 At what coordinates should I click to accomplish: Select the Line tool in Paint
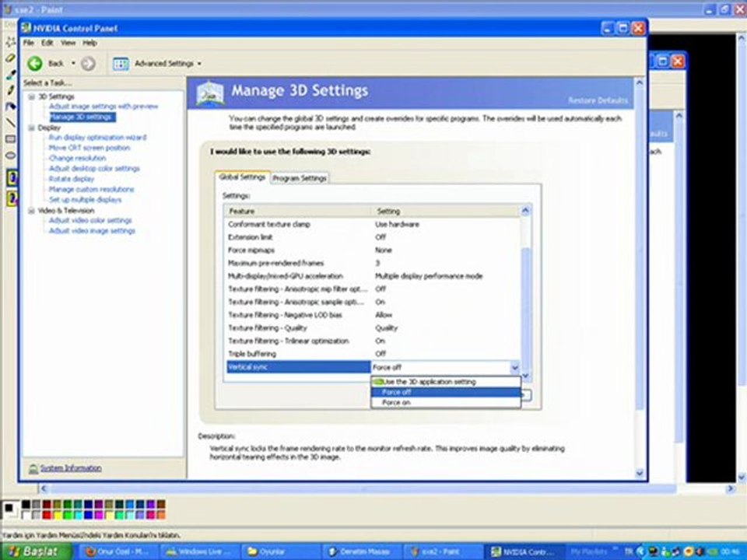coord(10,123)
